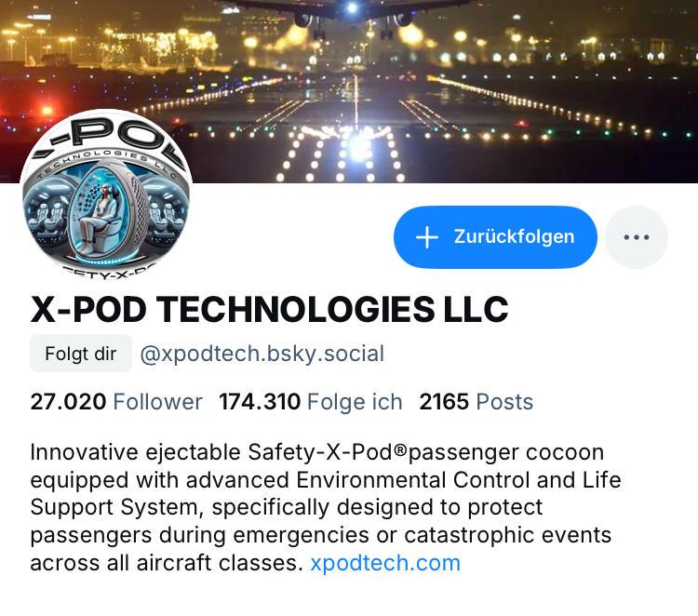View the 27.020 follower count
The image size is (698, 616).
point(68,401)
